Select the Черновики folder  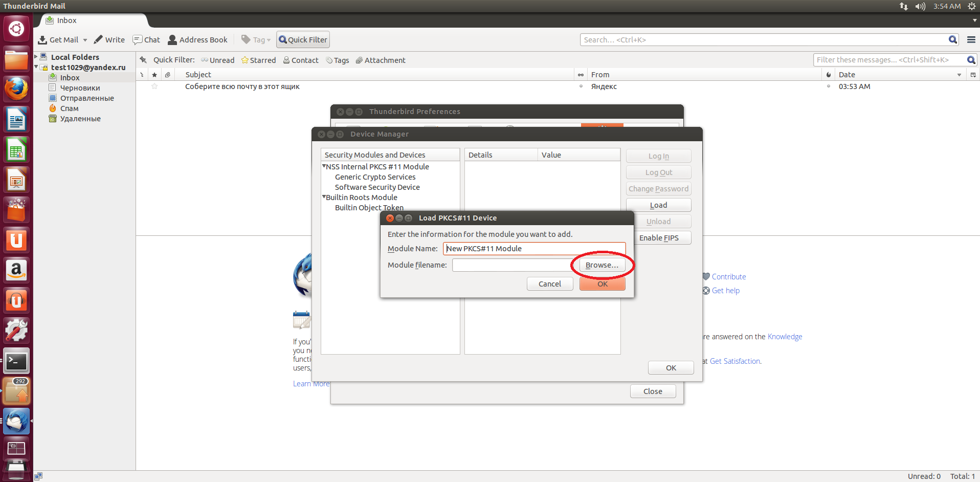point(80,88)
